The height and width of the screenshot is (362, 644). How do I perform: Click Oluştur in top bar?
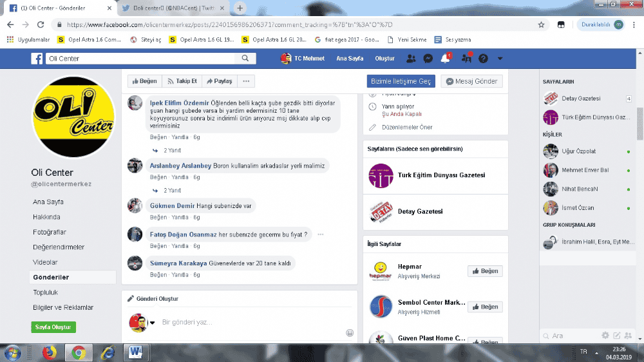(x=385, y=59)
